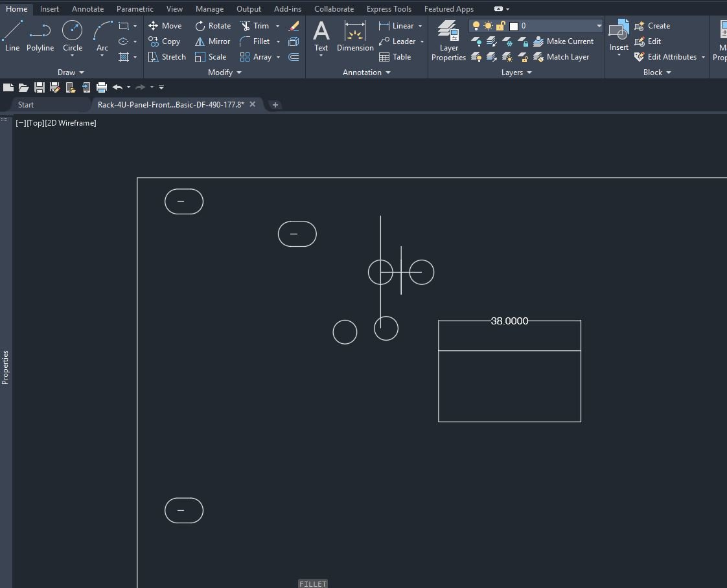Open the Dimension tool

[355, 36]
